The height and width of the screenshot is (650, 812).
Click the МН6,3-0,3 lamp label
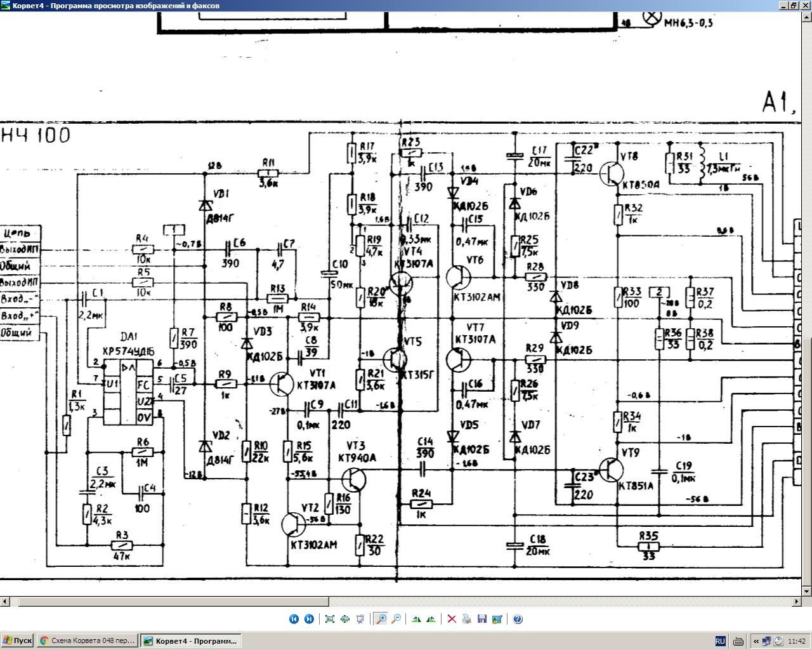pos(688,23)
